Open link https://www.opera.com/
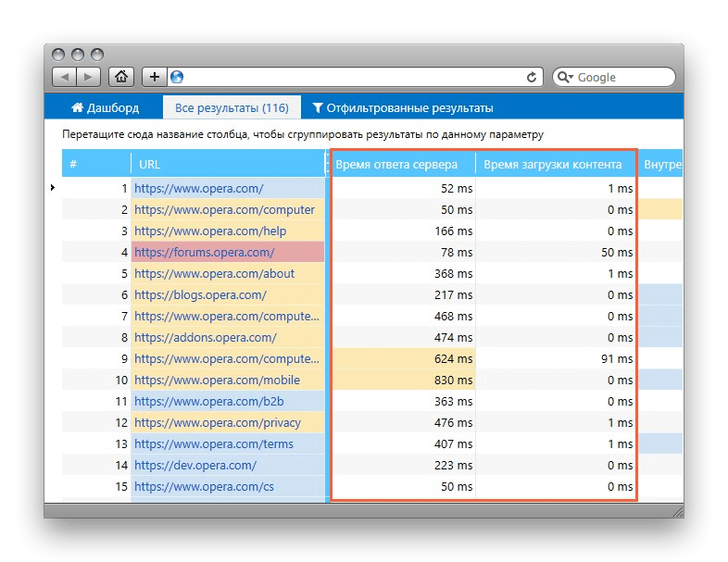 (199, 189)
